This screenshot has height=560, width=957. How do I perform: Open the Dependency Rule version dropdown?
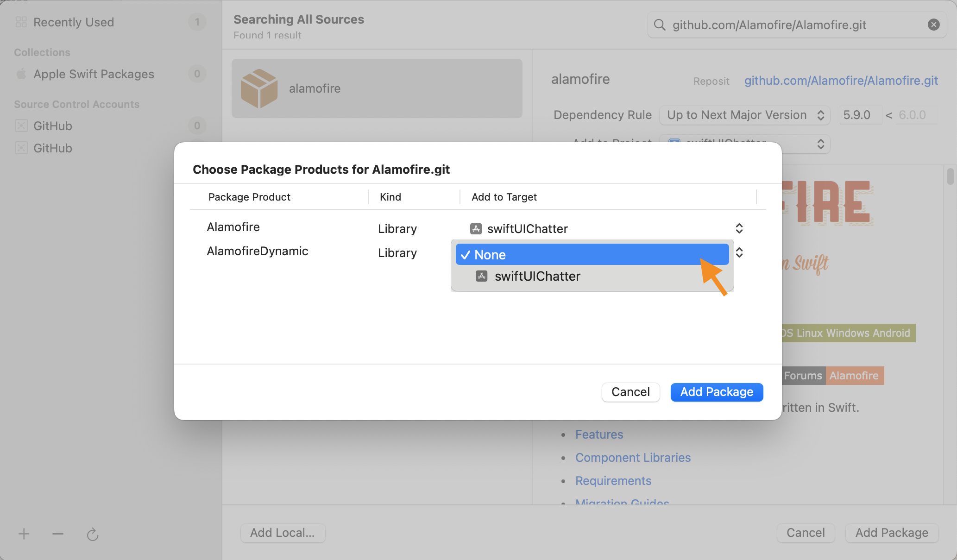(744, 115)
